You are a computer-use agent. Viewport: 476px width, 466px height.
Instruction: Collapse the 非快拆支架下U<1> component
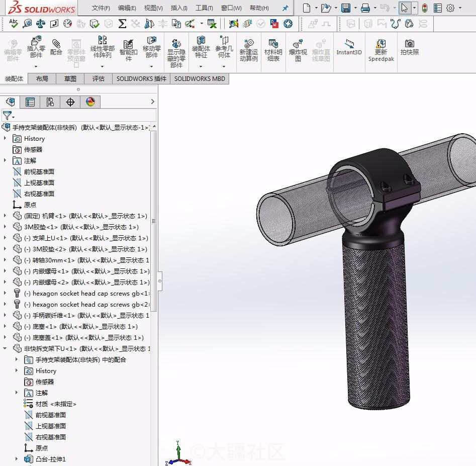pos(5,348)
